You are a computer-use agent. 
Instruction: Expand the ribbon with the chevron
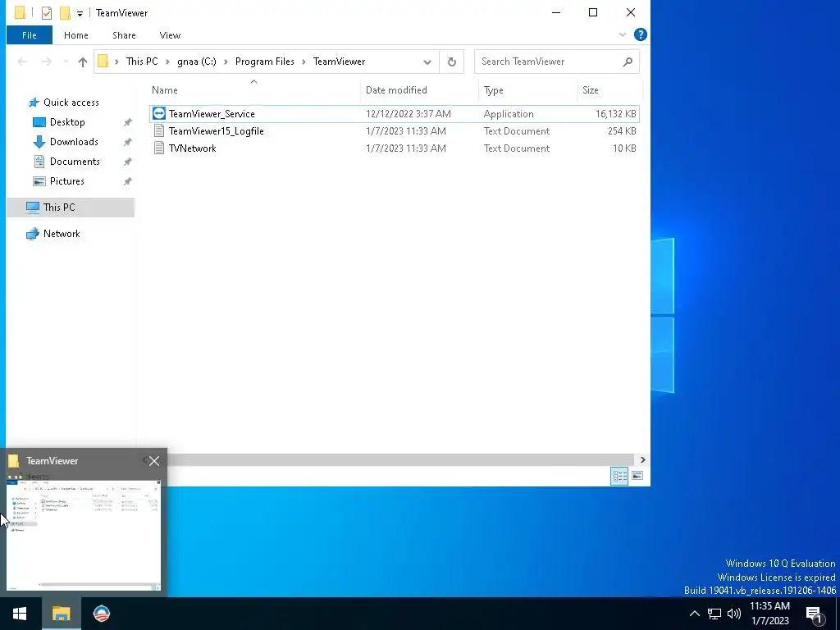pos(623,34)
